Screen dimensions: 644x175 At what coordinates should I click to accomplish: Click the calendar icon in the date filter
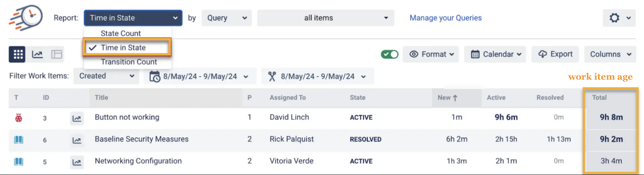point(155,76)
